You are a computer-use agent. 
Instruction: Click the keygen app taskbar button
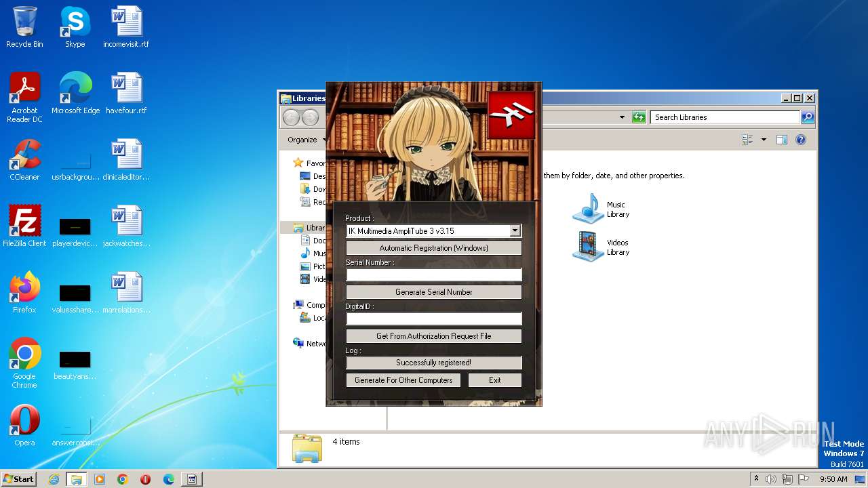click(x=192, y=479)
